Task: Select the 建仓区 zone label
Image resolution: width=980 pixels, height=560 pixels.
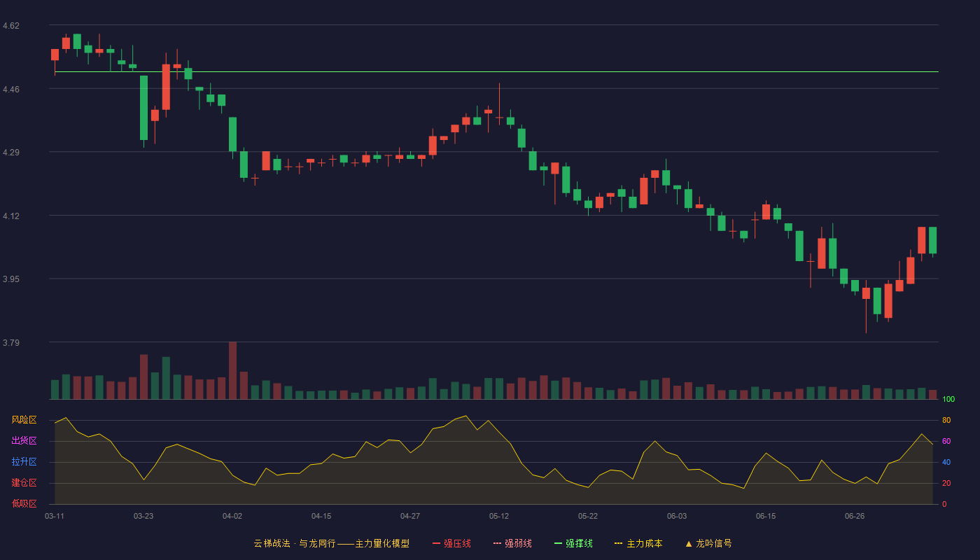Action: [x=24, y=483]
